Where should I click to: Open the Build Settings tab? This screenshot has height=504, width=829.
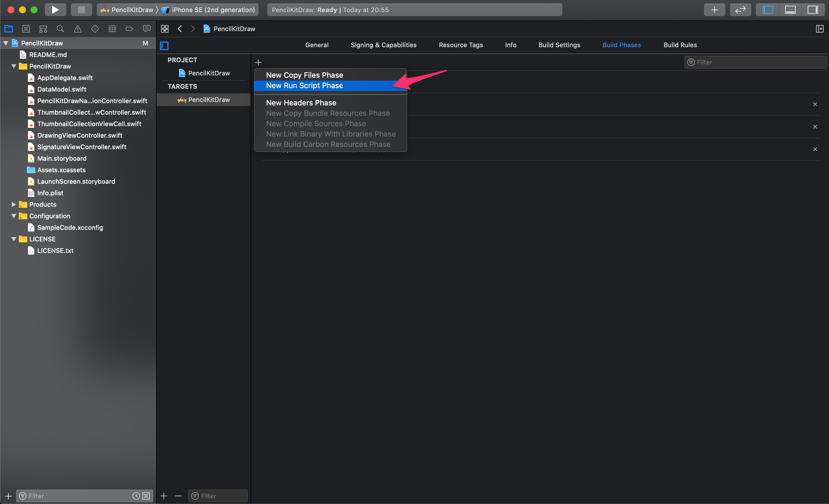pos(559,45)
